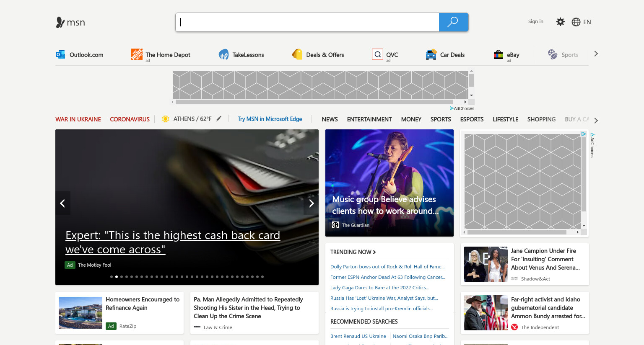This screenshot has width=644, height=345.
Task: Open the NEWS category tab
Action: point(330,119)
